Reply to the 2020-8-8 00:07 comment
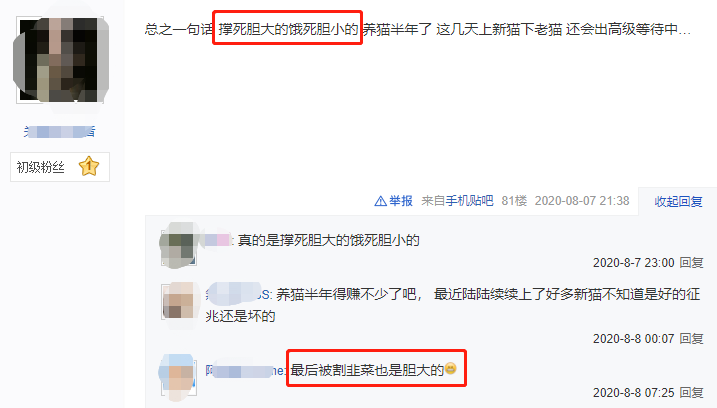717x408 pixels. point(691,339)
